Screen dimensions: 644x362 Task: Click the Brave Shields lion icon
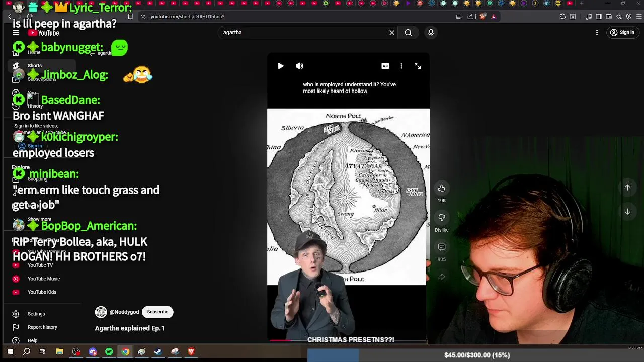coord(483,17)
